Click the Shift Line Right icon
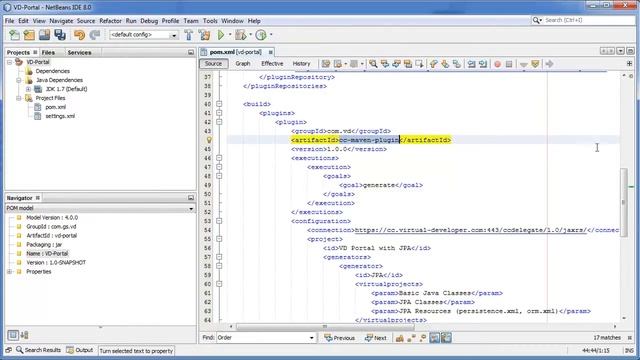Image resolution: width=640 pixels, height=360 pixels. 483,64
